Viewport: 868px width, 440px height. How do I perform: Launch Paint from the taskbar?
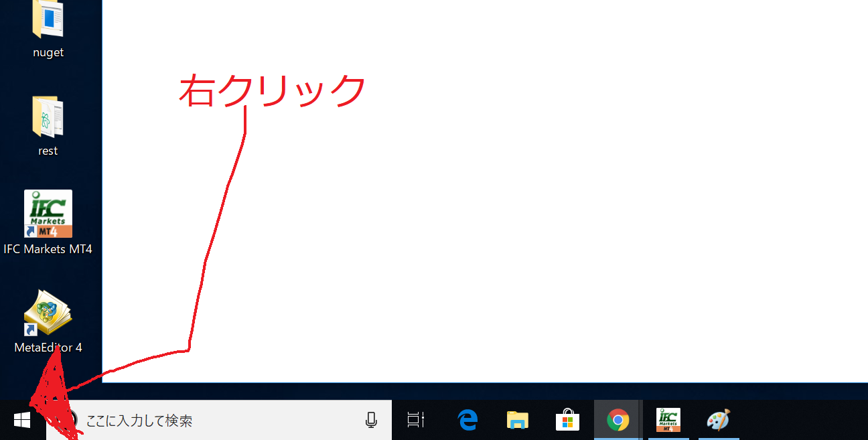pos(719,420)
